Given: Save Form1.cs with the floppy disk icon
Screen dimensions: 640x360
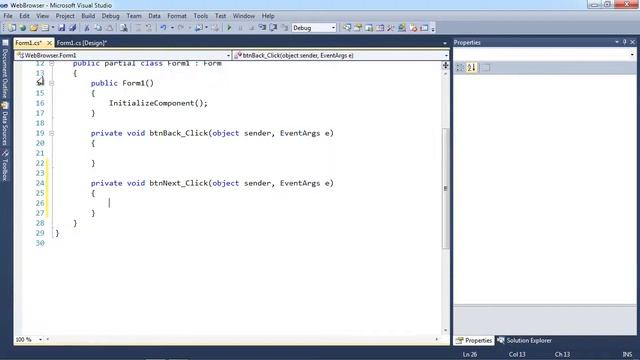Looking at the screenshot, I should (61, 28).
